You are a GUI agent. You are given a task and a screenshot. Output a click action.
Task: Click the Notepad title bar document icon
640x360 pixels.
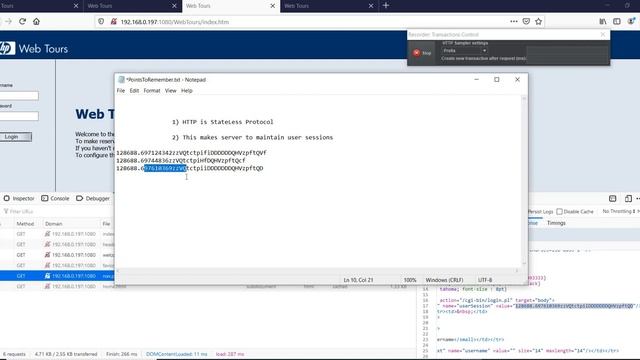click(121, 80)
